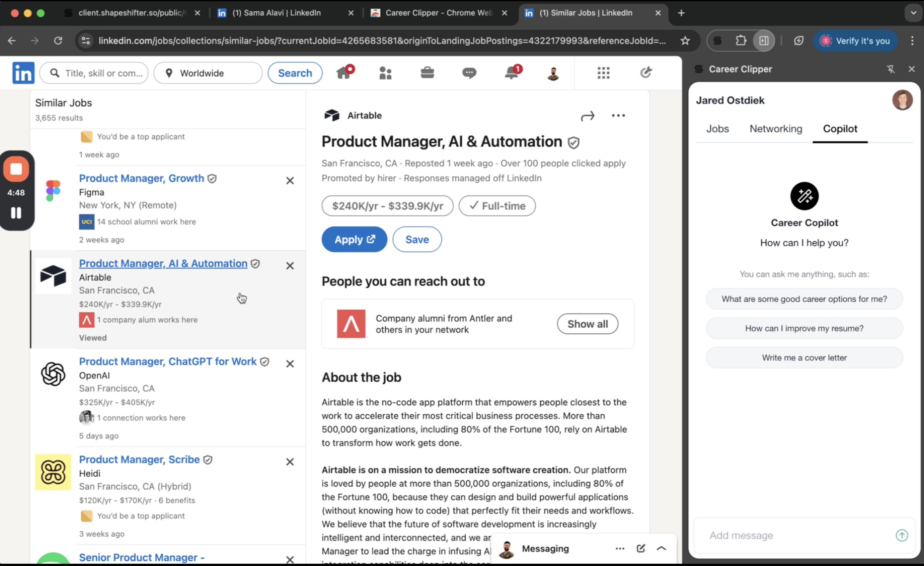Switch to the Networking tab
Viewport: 924px width, 566px height.
pyautogui.click(x=775, y=129)
